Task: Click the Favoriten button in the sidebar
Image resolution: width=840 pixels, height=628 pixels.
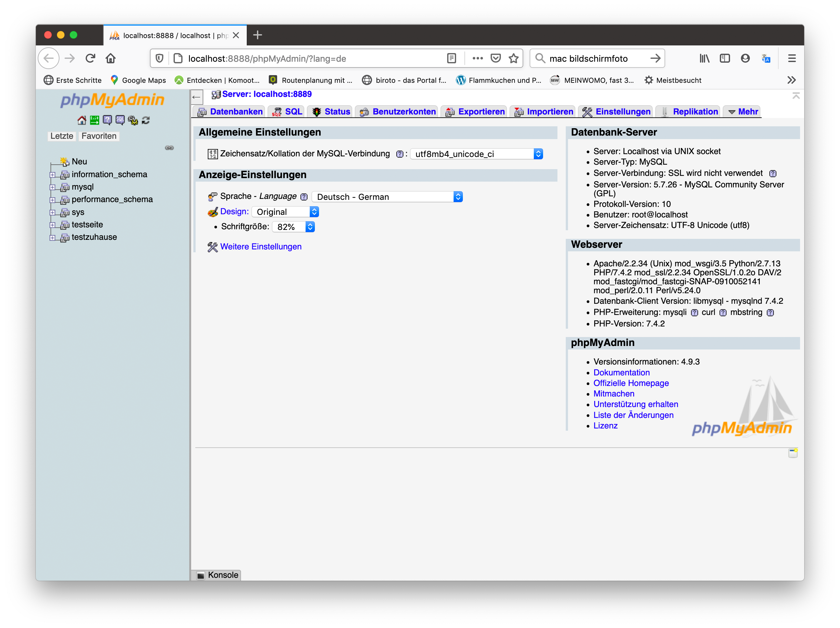Action: click(x=99, y=136)
